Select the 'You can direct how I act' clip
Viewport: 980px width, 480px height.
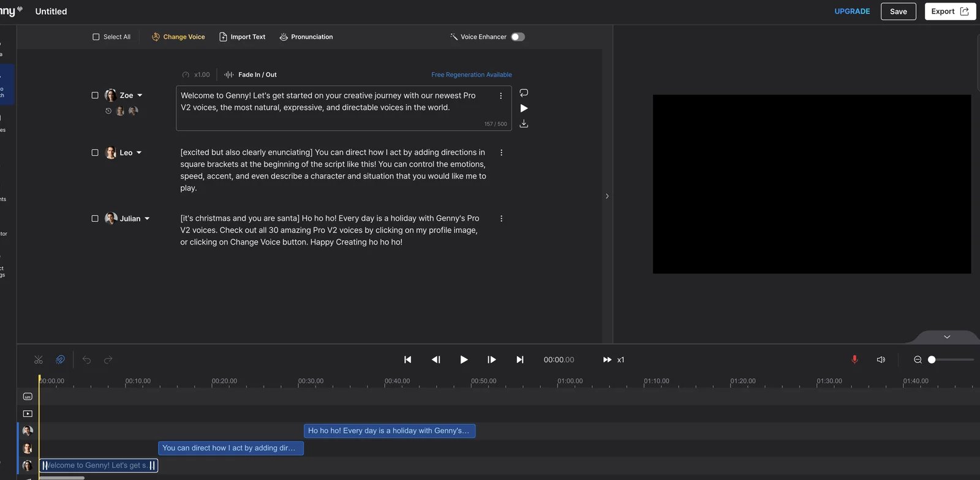point(231,448)
